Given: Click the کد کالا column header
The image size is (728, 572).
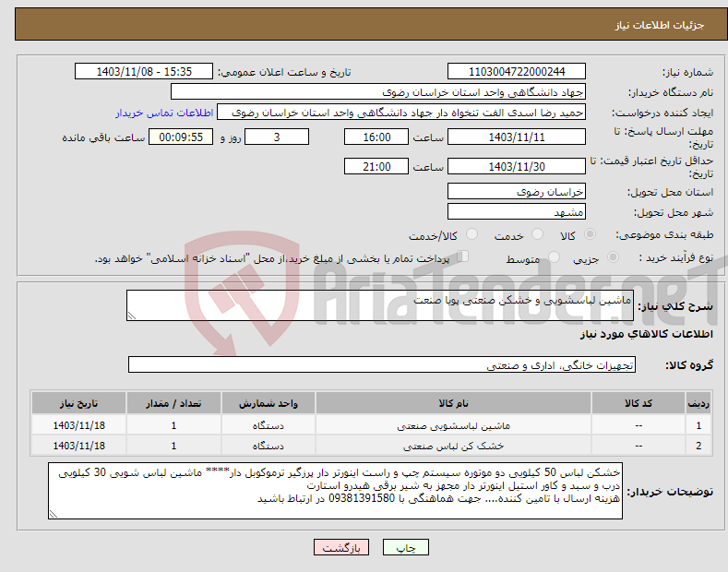Looking at the screenshot, I should (x=638, y=403).
